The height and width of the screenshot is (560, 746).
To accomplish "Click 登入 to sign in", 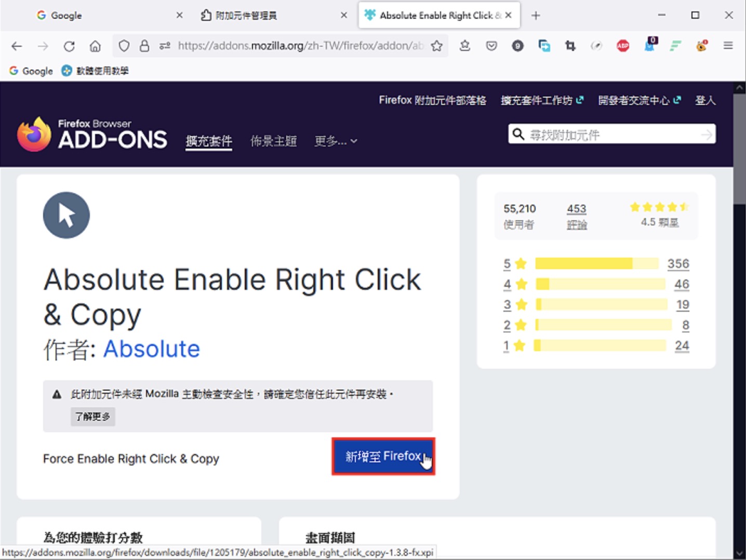I will (x=705, y=100).
